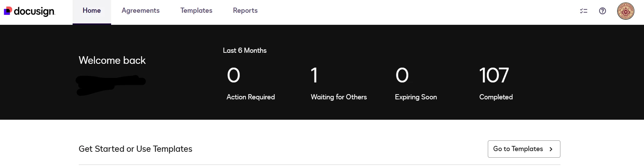View the 0 Action Required count

pyautogui.click(x=234, y=75)
